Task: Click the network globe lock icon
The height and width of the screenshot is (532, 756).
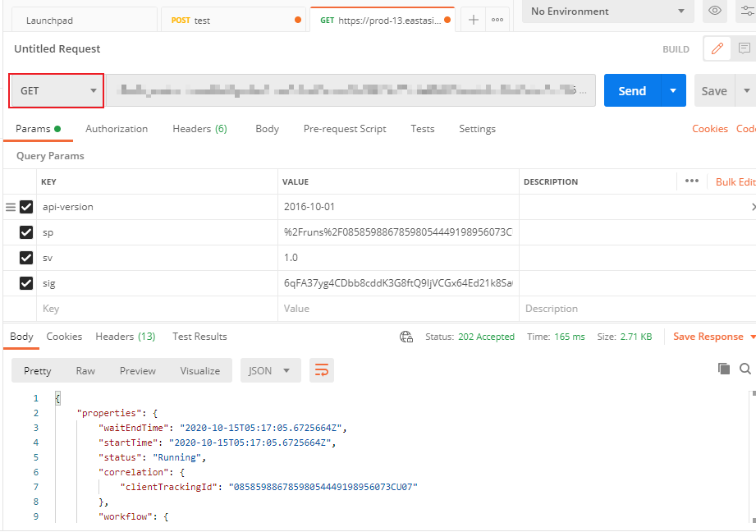Action: (x=406, y=337)
